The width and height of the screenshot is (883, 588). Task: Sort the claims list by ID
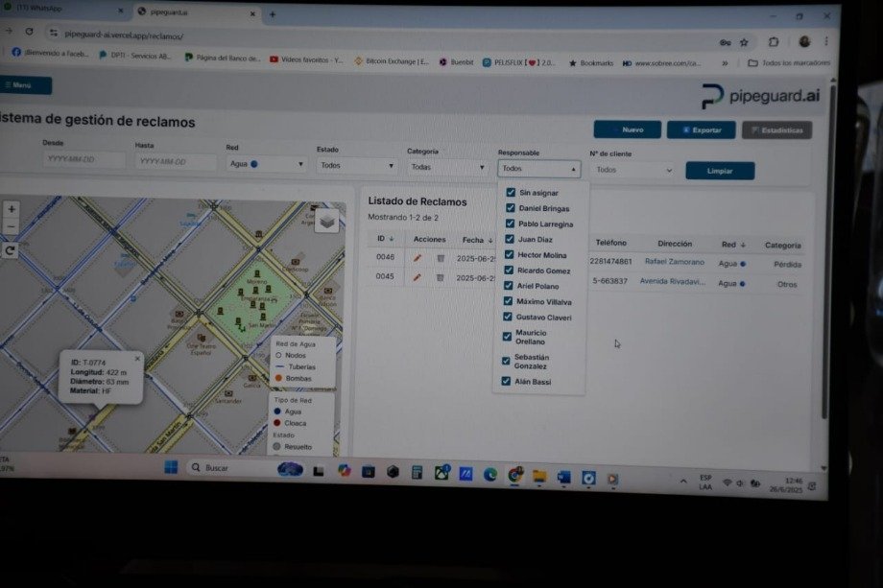(x=385, y=239)
